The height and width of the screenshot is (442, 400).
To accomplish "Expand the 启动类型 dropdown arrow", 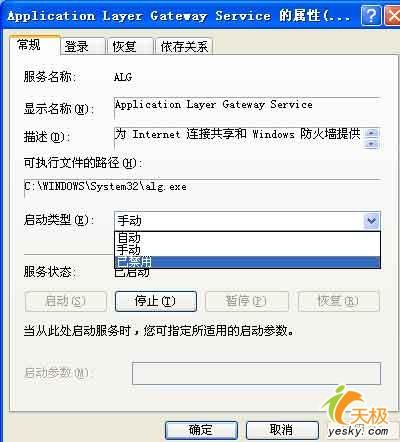I will 371,220.
